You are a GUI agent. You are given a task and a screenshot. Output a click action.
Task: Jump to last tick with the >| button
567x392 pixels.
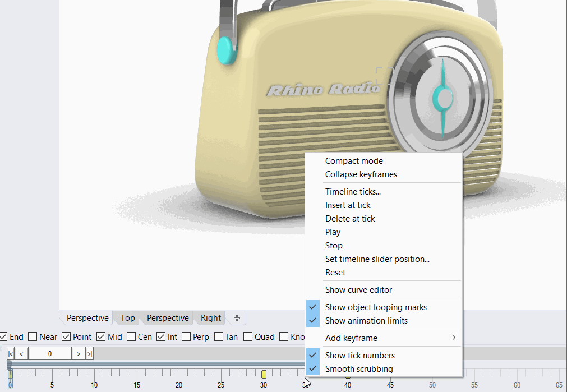tap(89, 354)
